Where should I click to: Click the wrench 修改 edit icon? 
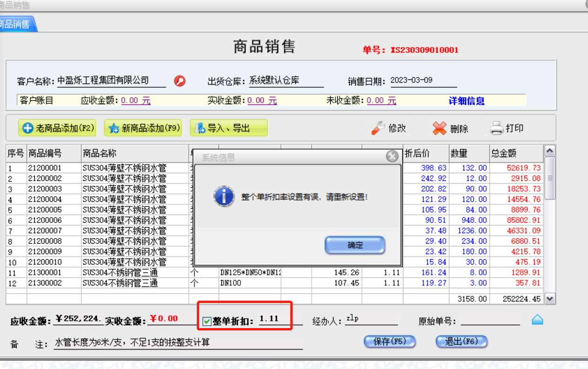tap(378, 128)
